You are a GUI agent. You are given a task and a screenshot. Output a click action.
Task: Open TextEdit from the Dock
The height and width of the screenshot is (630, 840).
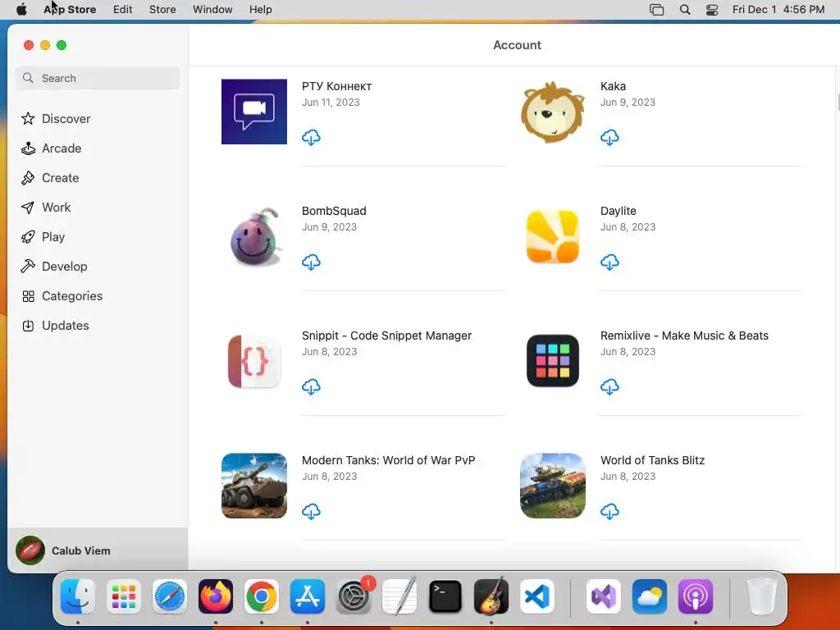point(399,596)
